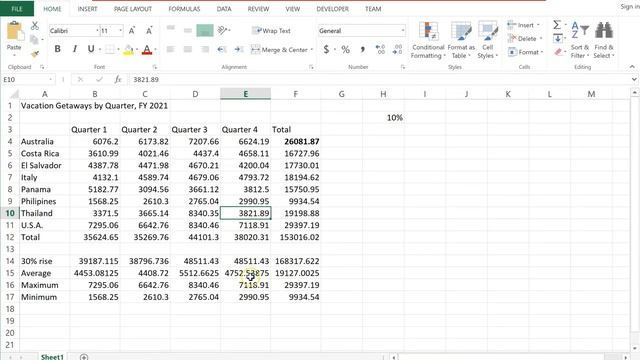Expand the formula bar chevron
The image size is (640, 360).
[634, 80]
